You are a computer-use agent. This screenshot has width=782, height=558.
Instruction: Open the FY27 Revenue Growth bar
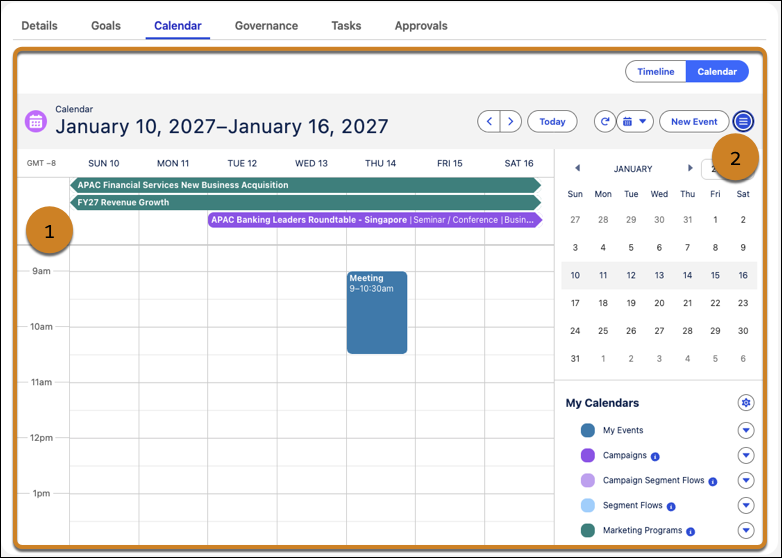pos(306,202)
